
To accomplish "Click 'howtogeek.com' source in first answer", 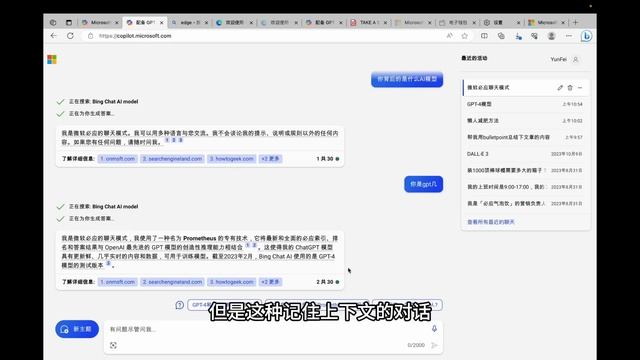I will (x=231, y=159).
